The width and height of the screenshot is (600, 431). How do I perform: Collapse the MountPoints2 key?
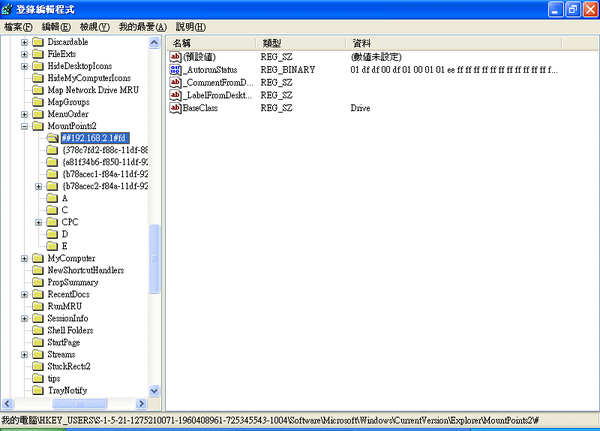pyautogui.click(x=24, y=126)
